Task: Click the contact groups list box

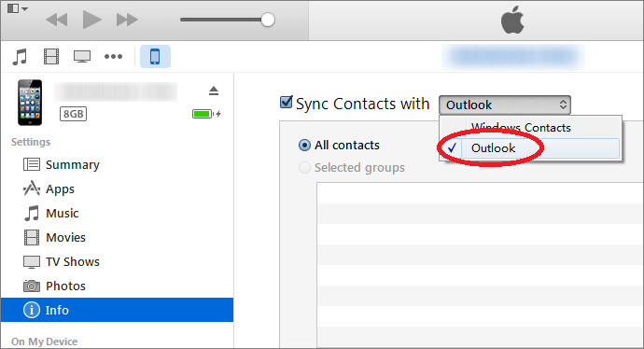Action: [480, 265]
